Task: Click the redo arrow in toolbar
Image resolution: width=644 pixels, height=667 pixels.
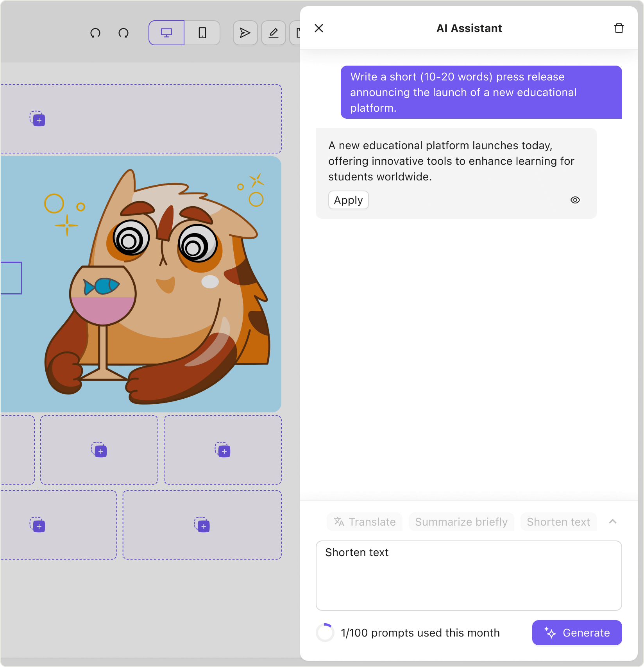Action: coord(123,33)
